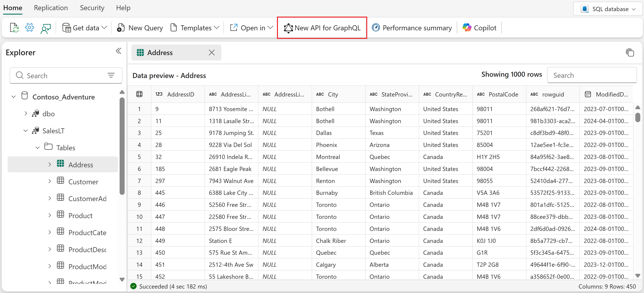Click New API for GraphQL button

(322, 28)
